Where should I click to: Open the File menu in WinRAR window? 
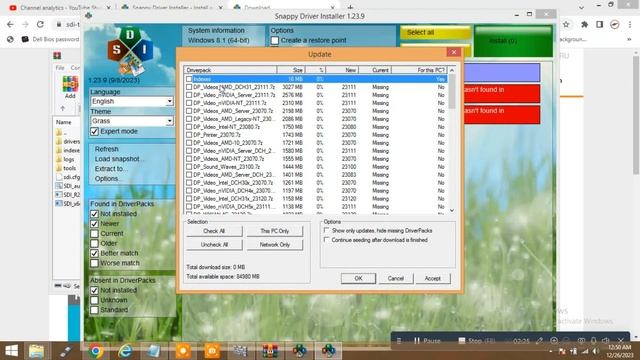(x=60, y=68)
